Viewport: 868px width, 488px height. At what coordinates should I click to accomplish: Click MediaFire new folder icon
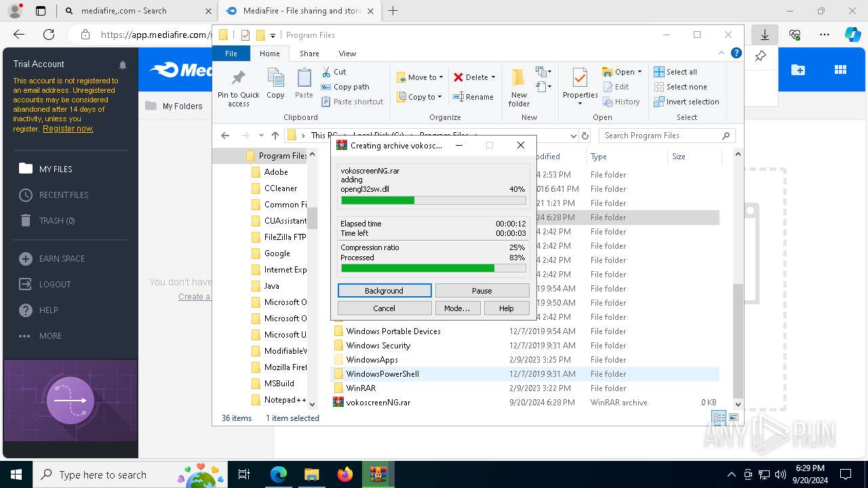798,70
